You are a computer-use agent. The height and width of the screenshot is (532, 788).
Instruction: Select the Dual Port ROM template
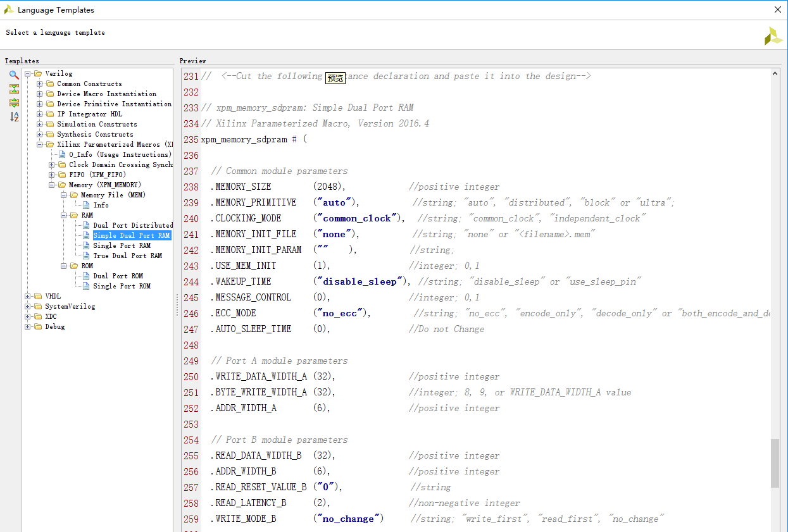tap(118, 276)
